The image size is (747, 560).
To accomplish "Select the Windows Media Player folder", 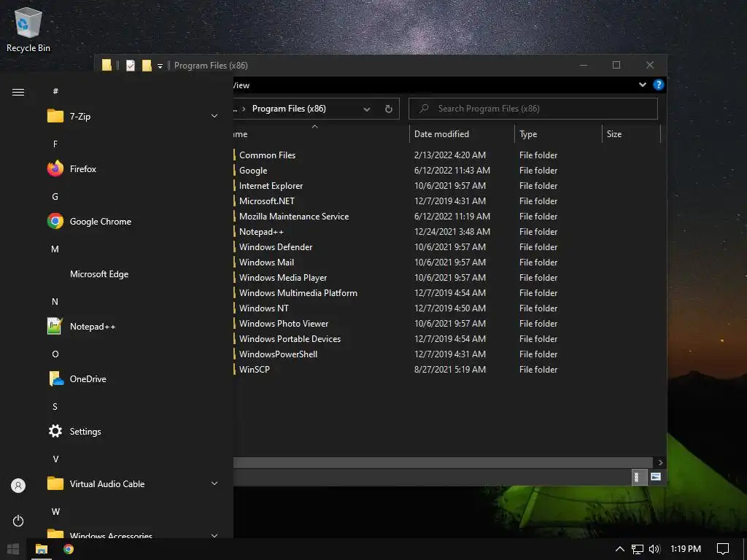I will point(283,278).
